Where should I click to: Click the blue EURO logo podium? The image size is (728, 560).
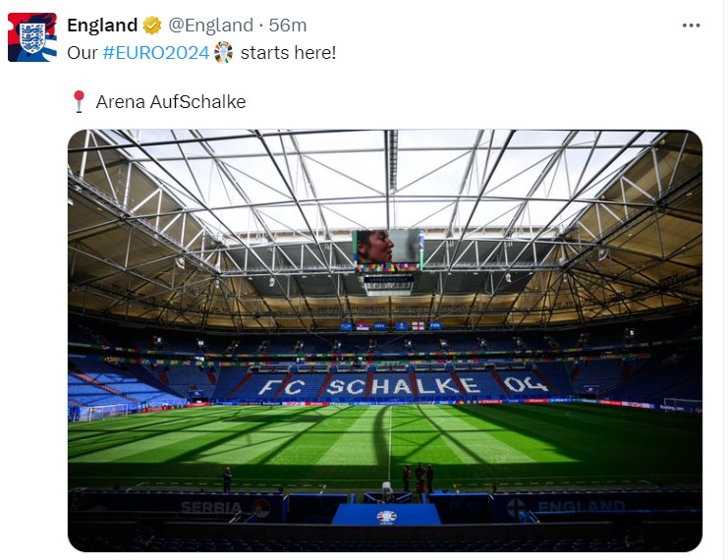[x=385, y=515]
